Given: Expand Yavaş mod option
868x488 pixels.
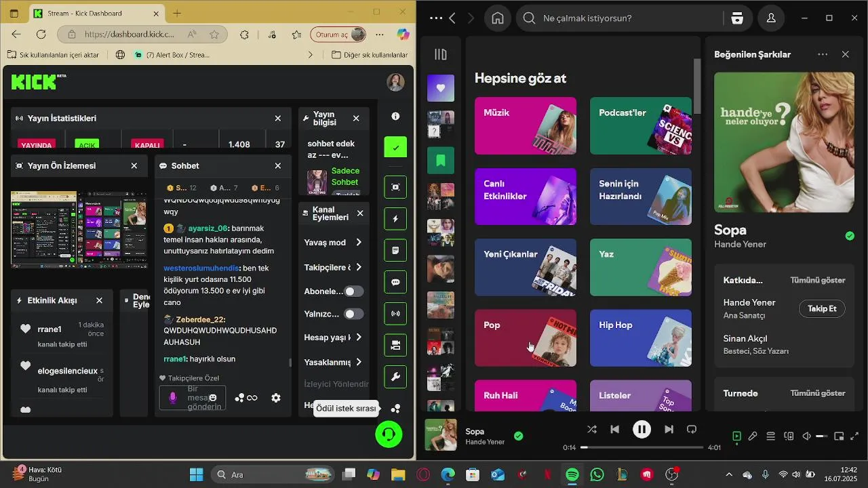Looking at the screenshot, I should tap(359, 243).
